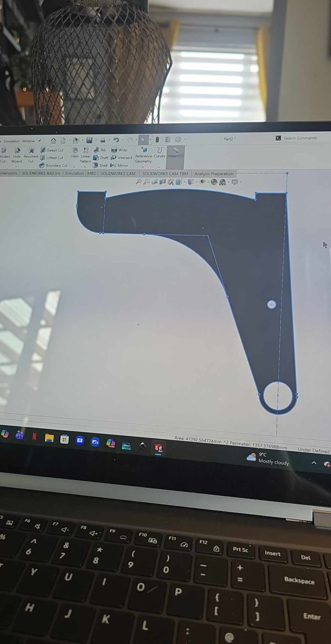
Task: Open Reference Geometry tools
Action: 144,155
